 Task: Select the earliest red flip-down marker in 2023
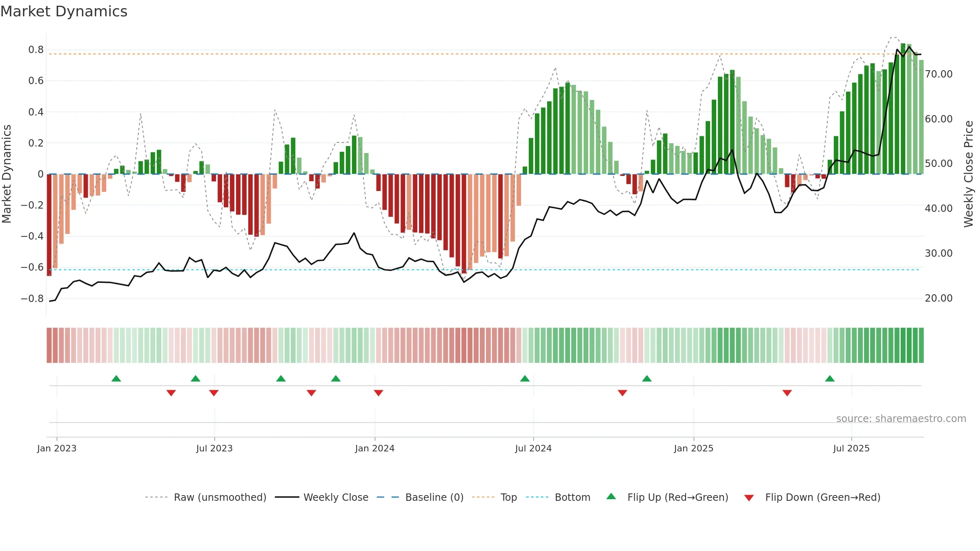[171, 393]
